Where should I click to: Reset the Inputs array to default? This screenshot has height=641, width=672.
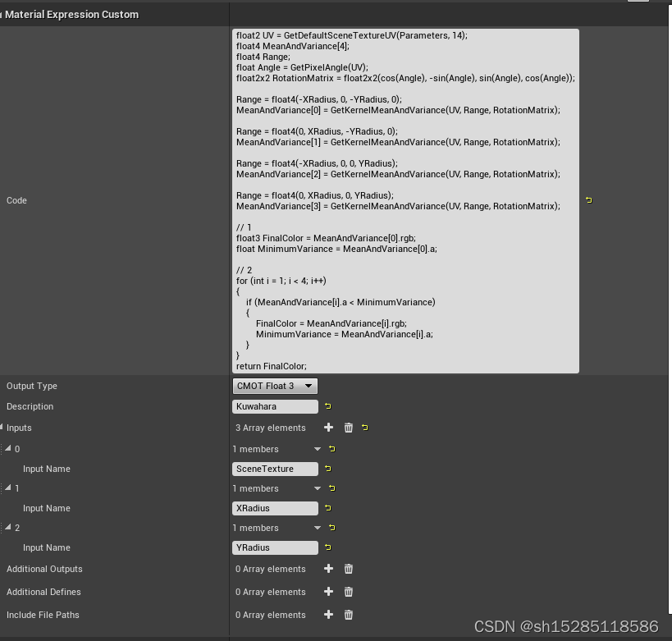point(364,428)
